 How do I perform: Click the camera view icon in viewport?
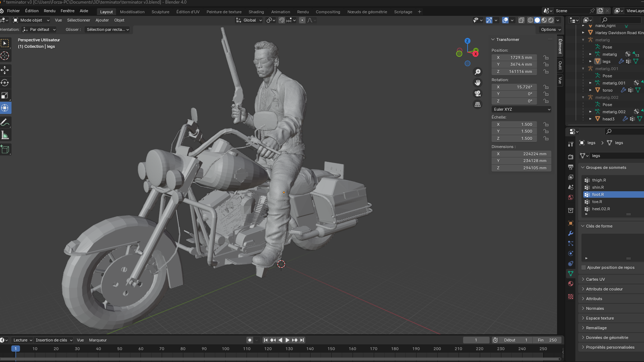point(478,93)
